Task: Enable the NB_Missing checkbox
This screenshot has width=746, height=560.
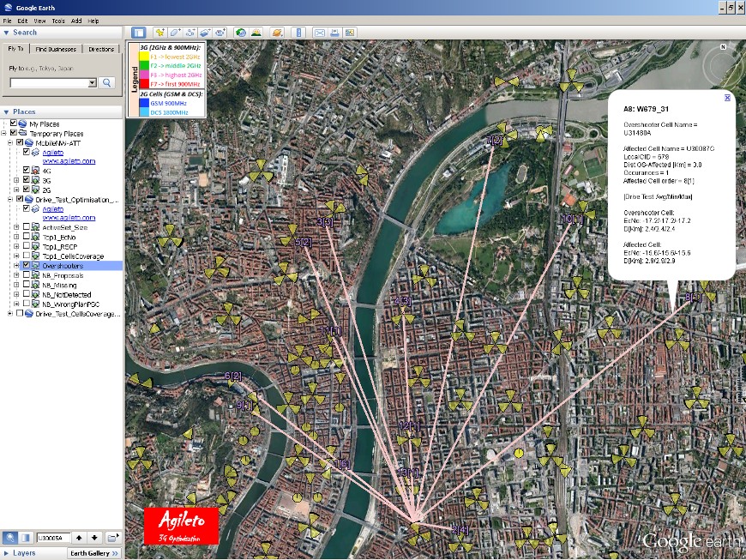Action: tap(27, 285)
